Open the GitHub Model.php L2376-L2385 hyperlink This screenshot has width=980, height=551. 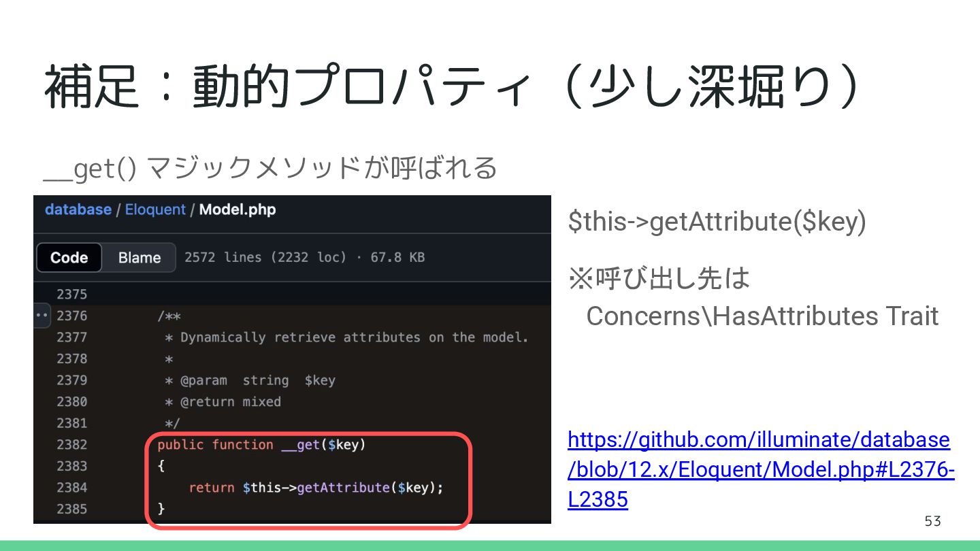tap(761, 470)
